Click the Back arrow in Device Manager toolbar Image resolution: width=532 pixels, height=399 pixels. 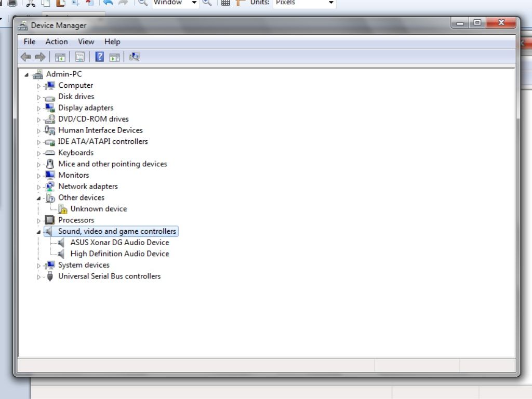tap(25, 57)
